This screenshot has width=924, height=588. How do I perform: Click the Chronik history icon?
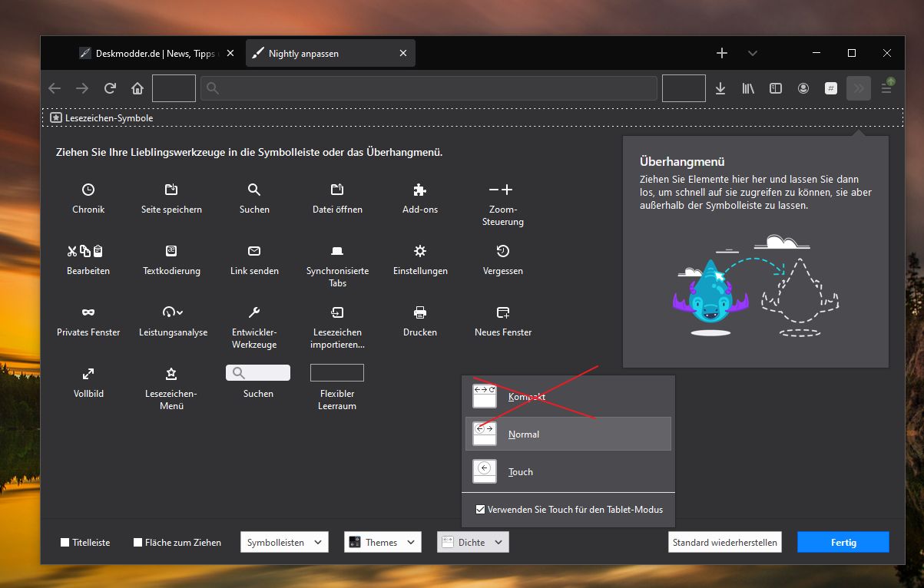(x=88, y=190)
